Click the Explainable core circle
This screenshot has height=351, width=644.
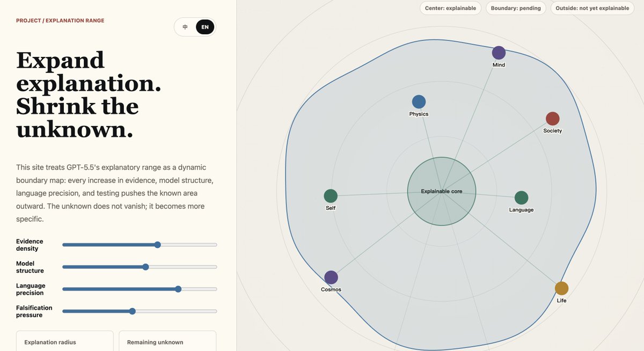[442, 191]
